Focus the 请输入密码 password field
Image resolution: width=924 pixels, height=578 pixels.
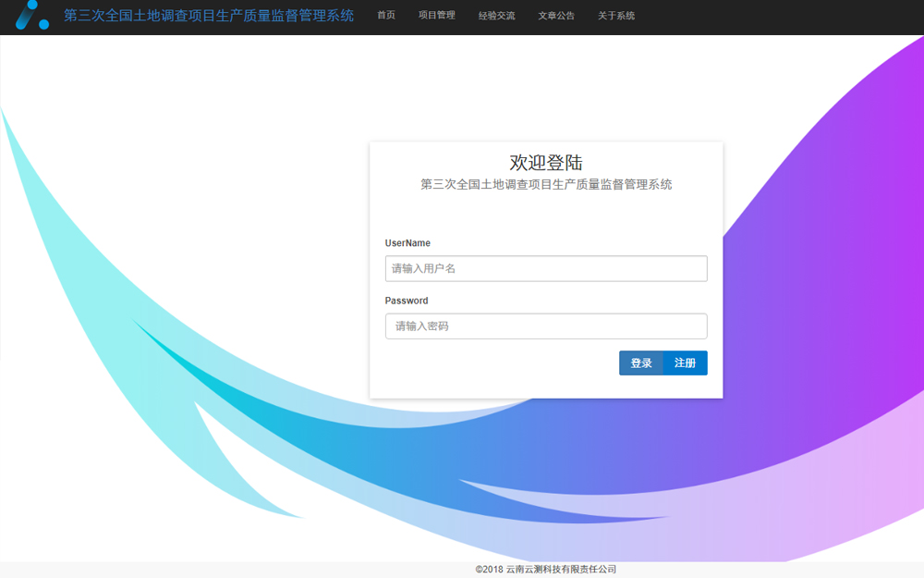coord(546,326)
